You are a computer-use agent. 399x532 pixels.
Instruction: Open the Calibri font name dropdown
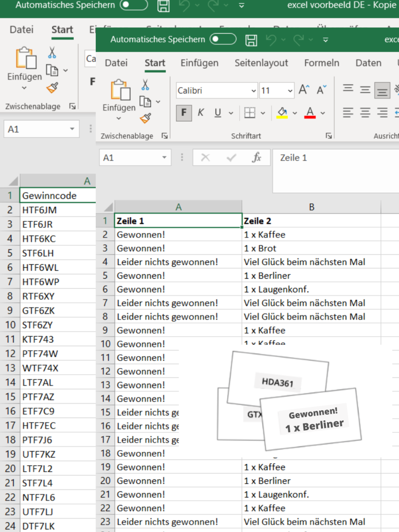tap(253, 91)
